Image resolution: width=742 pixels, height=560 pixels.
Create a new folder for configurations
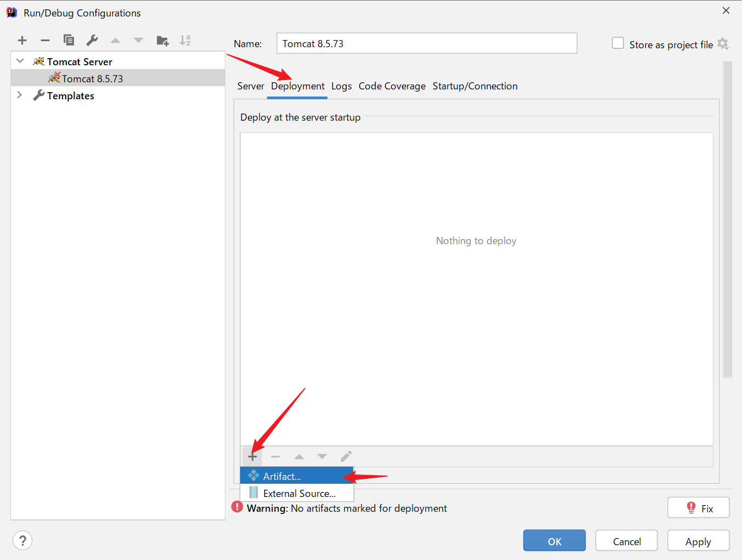(x=162, y=40)
